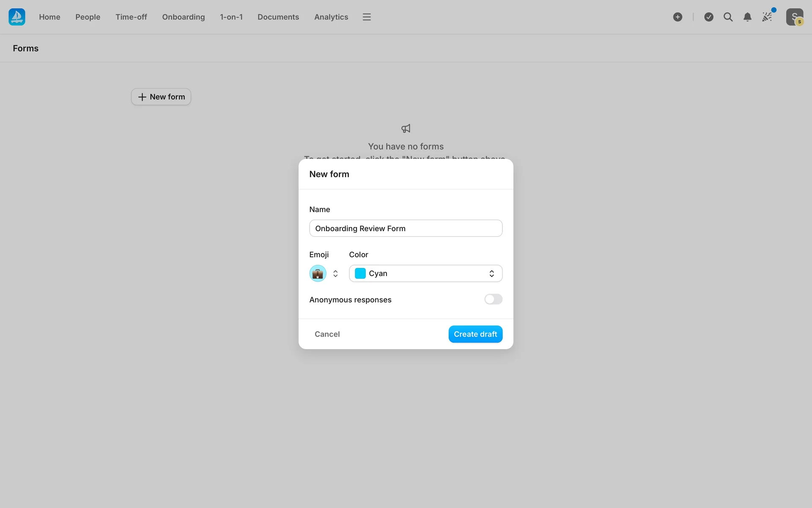Click the cyan color swatch
Image resolution: width=812 pixels, height=508 pixels.
360,273
